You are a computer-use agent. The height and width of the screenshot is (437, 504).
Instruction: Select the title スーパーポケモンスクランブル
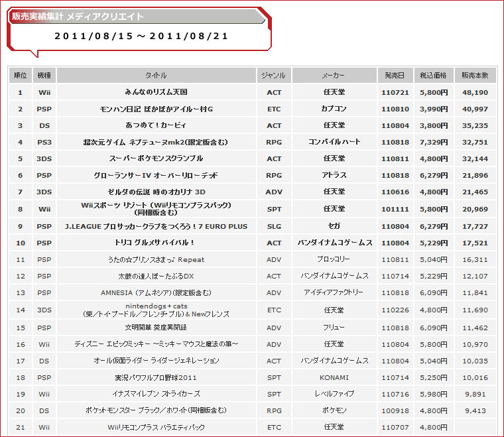(157, 158)
